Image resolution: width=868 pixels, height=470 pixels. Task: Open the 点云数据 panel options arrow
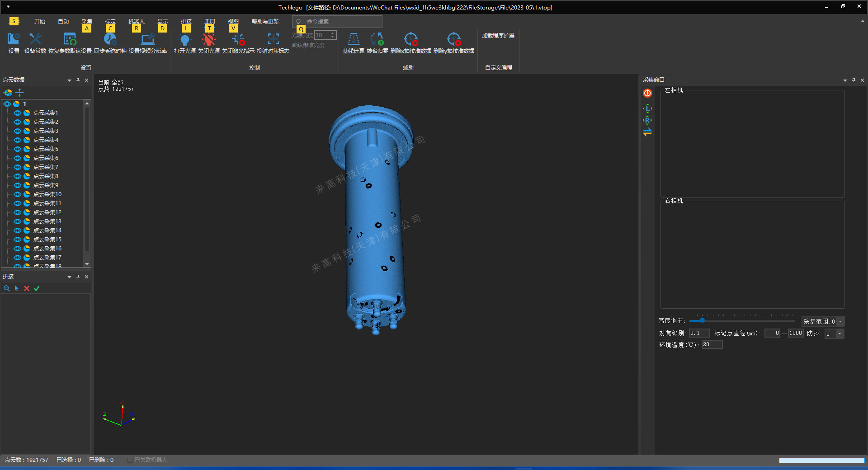(69, 80)
